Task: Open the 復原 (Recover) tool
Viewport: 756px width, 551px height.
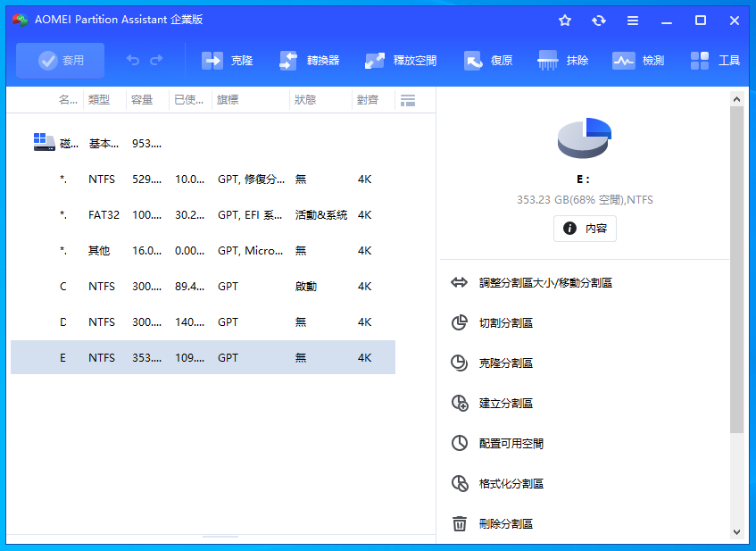Action: pyautogui.click(x=473, y=61)
